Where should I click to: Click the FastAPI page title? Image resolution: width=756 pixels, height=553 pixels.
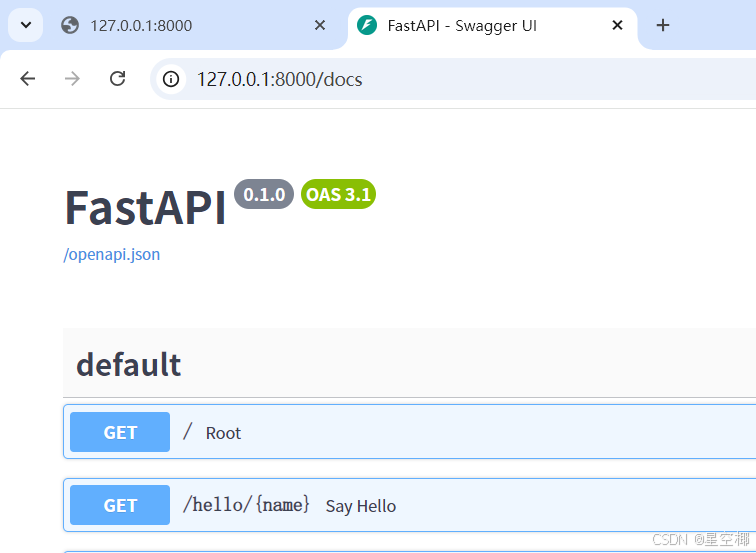[x=145, y=208]
